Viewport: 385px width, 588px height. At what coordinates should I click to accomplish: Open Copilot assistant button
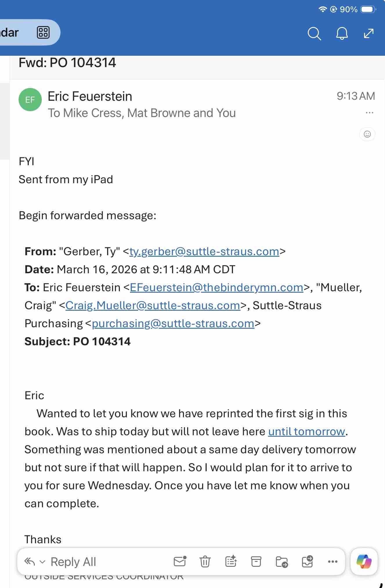[x=364, y=562]
